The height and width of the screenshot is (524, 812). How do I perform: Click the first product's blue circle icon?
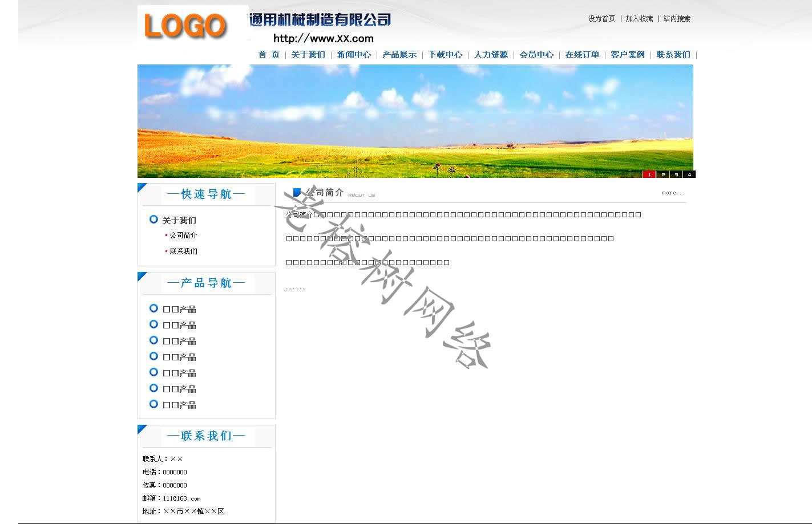click(153, 308)
